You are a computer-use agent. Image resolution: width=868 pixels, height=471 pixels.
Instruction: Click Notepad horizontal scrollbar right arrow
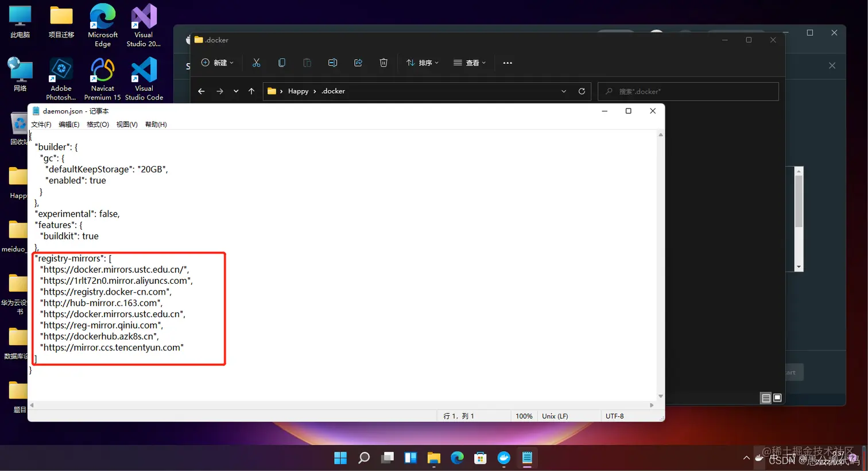click(x=652, y=405)
